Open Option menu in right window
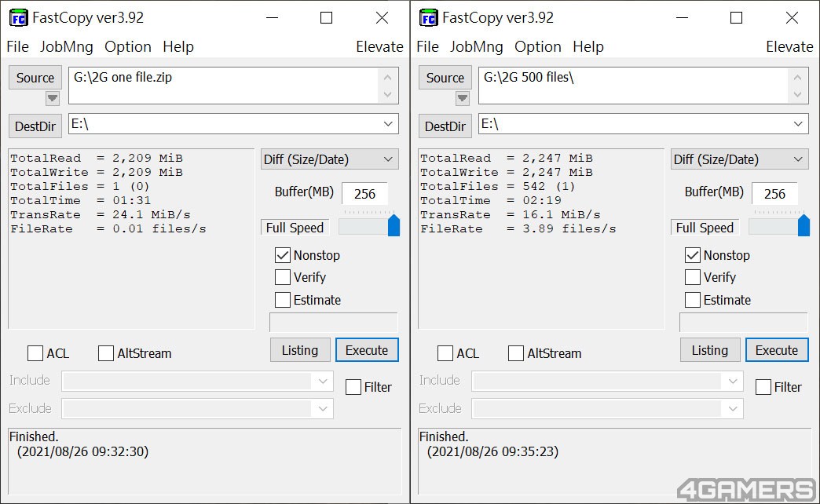Screen dimensions: 820x504 [x=537, y=46]
